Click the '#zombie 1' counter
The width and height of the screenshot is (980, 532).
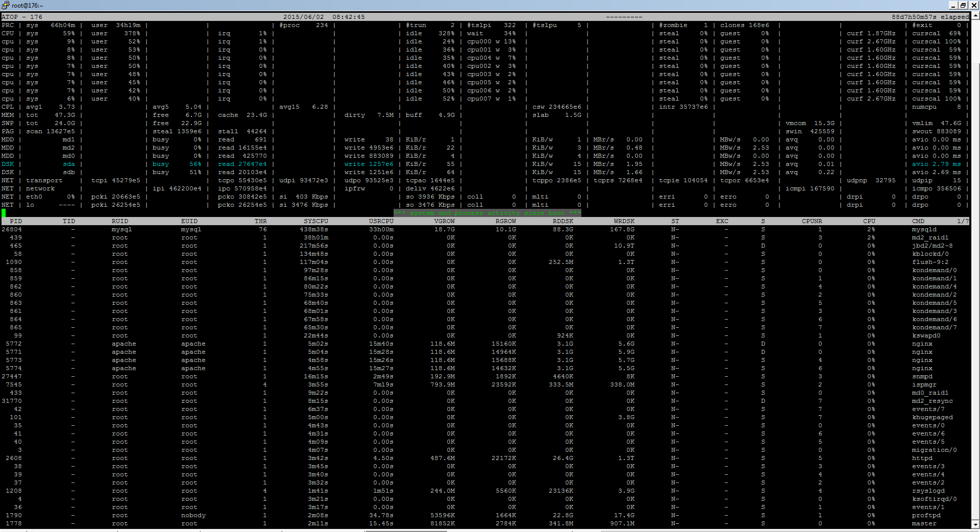[683, 25]
